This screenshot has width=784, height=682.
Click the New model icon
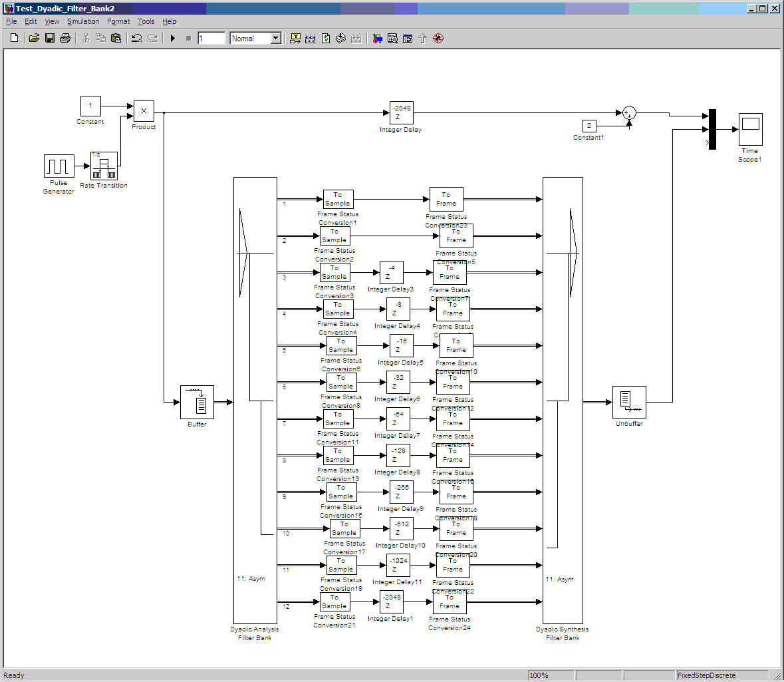[x=14, y=39]
